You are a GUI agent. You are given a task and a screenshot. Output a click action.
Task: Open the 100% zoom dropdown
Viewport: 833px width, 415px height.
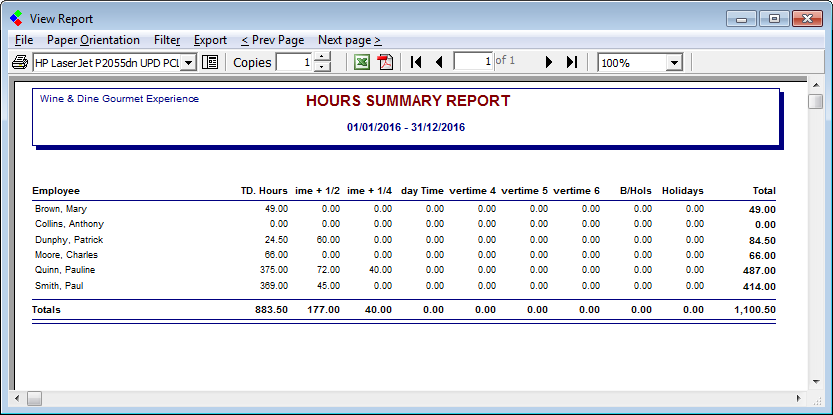[x=673, y=62]
